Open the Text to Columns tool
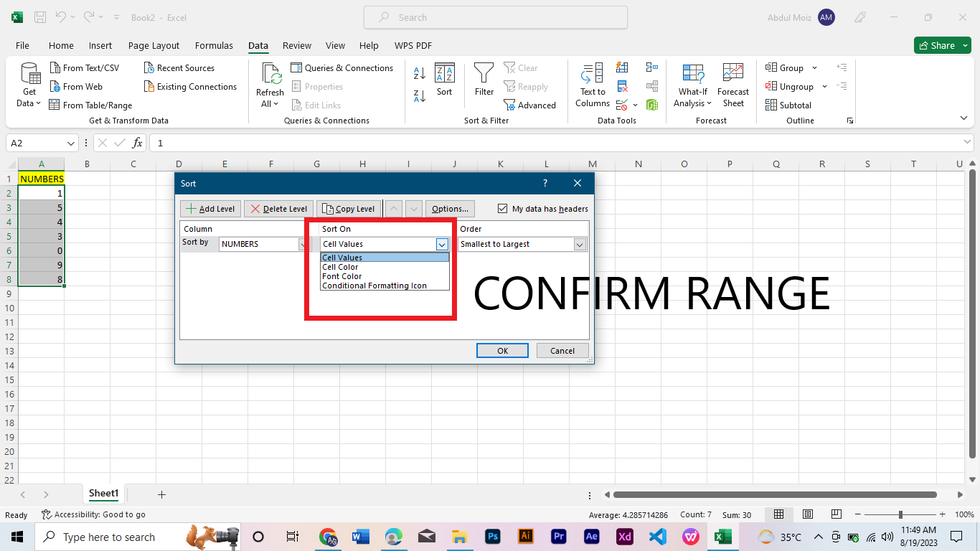980x551 pixels. click(x=591, y=85)
